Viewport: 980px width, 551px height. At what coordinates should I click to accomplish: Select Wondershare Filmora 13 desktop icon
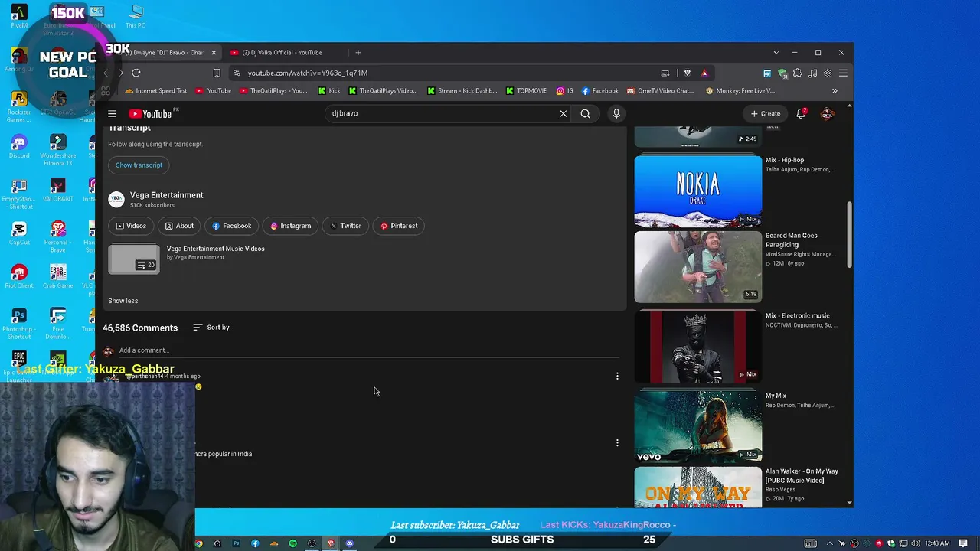point(57,150)
